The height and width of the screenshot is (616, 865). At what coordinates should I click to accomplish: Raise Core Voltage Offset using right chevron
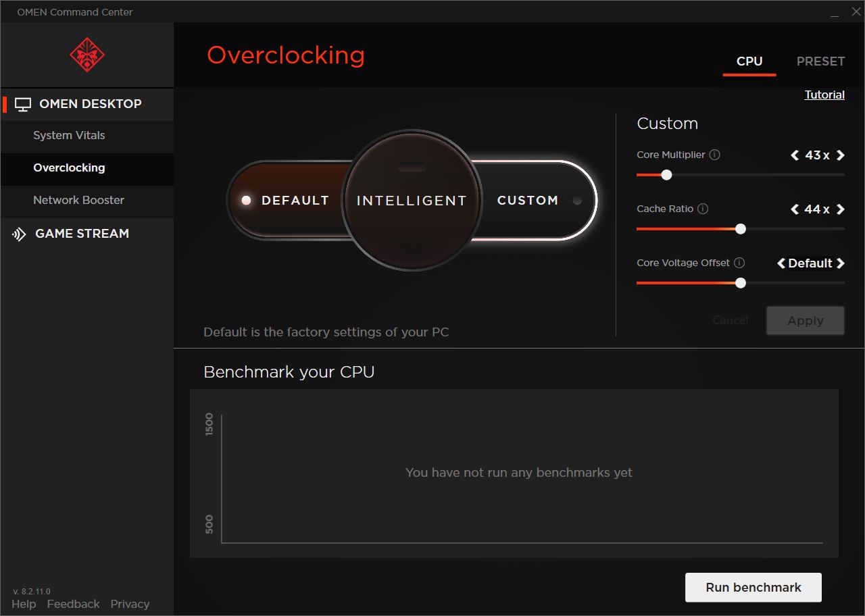tap(841, 263)
